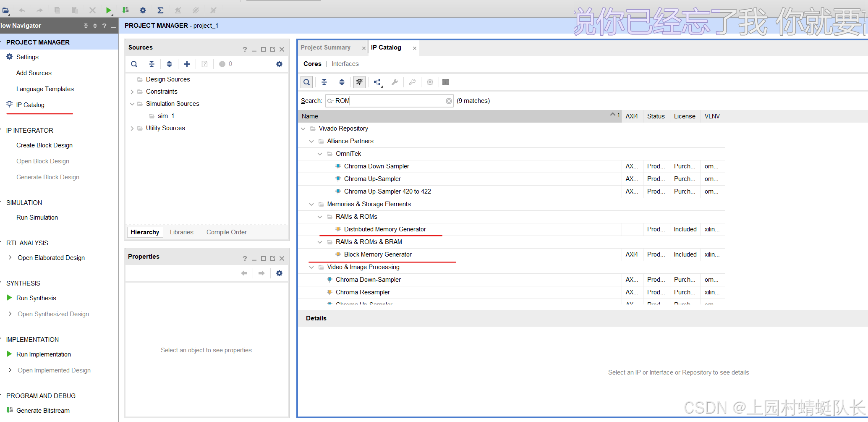Switch to the Project Summary tab
The image size is (868, 422).
pyautogui.click(x=325, y=47)
